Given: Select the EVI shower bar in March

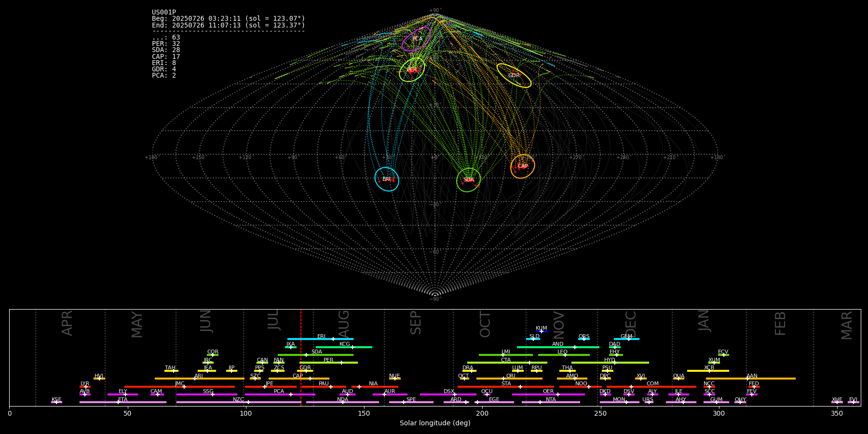Looking at the screenshot, I should [x=853, y=402].
